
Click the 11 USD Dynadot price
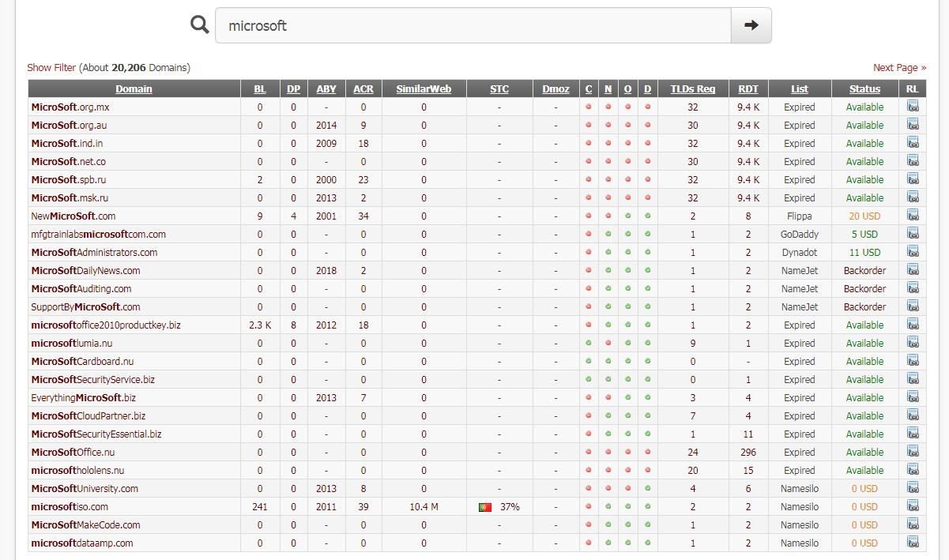(x=865, y=252)
